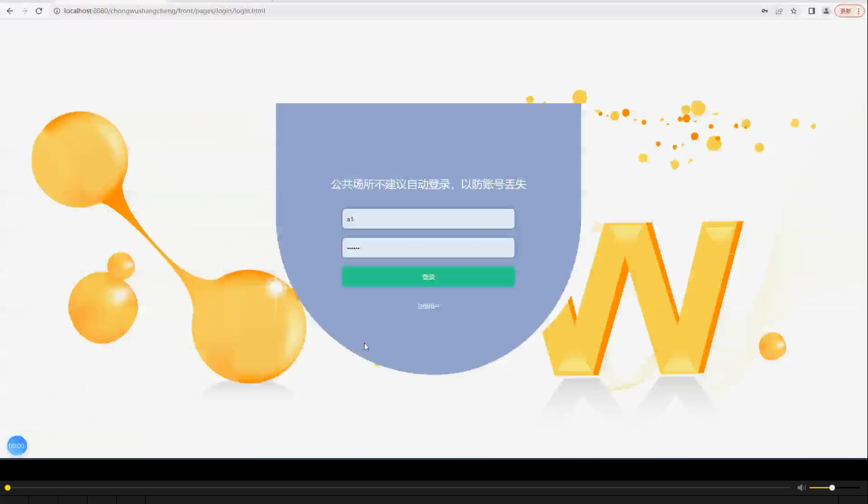Viewport: 868px width, 504px height.
Task: Mute the video volume icon
Action: pos(800,487)
